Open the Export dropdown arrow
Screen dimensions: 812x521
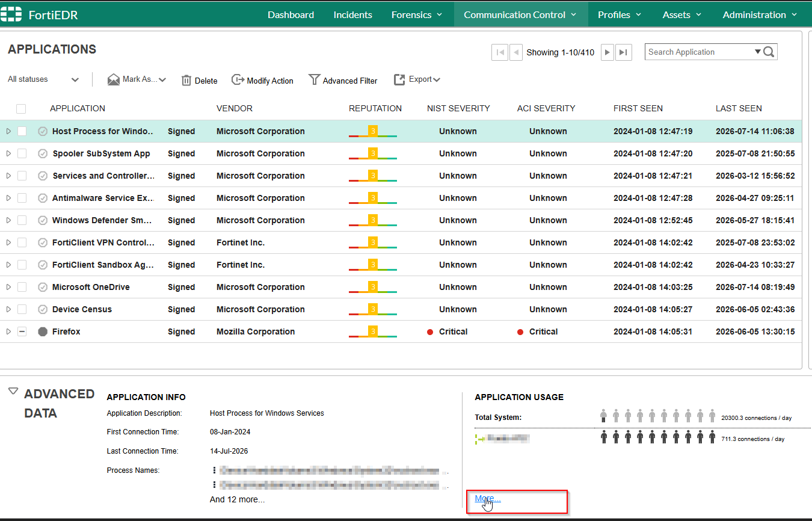437,80
